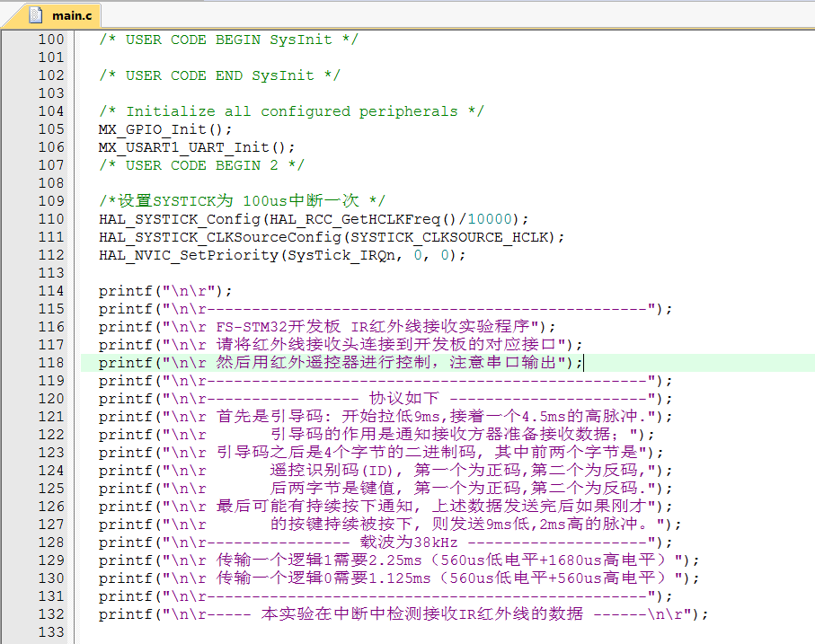Click the printf on line 117
The height and width of the screenshot is (644, 815).
click(x=341, y=345)
